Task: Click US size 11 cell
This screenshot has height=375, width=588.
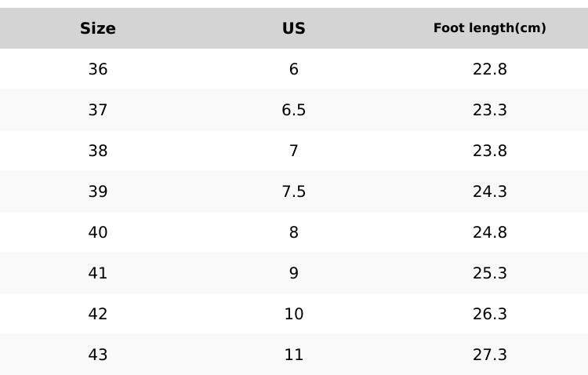Action: point(294,355)
